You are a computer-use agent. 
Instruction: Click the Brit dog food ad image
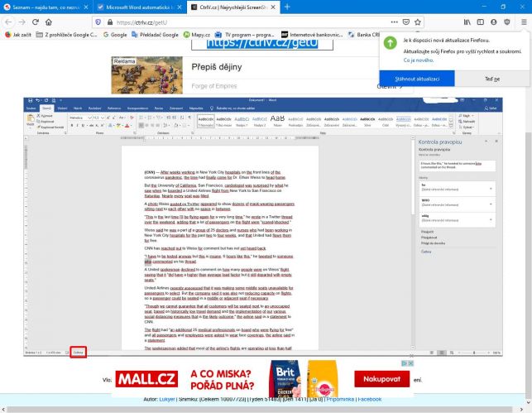[x=285, y=379]
